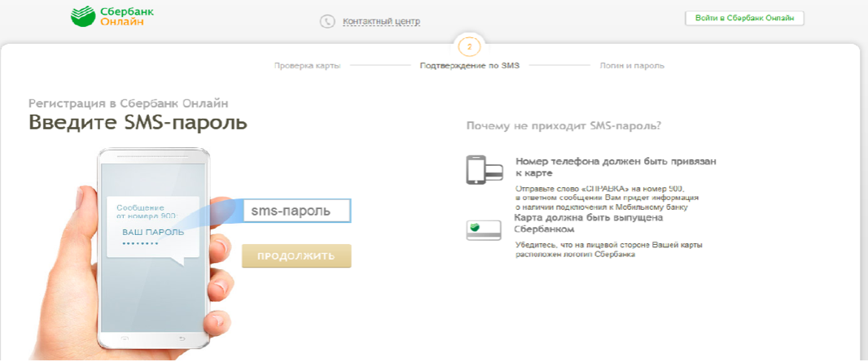Click the phone-and-card icon

coord(484,169)
